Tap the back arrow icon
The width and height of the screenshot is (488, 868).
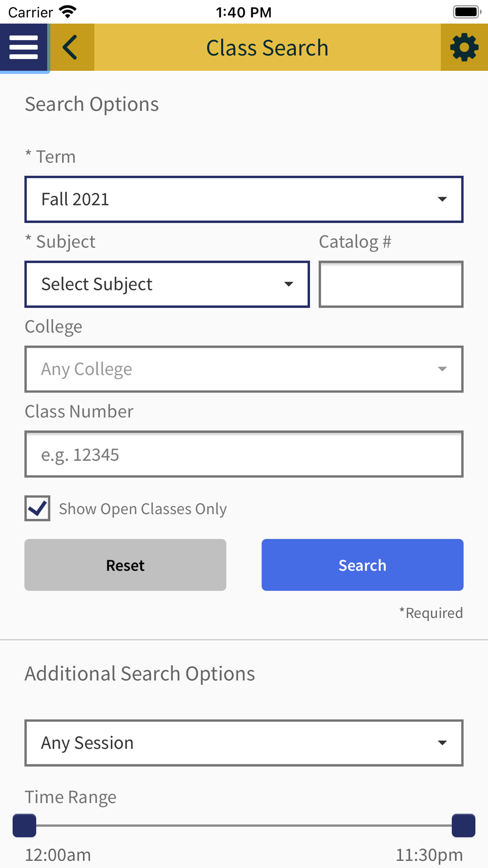pyautogui.click(x=71, y=48)
